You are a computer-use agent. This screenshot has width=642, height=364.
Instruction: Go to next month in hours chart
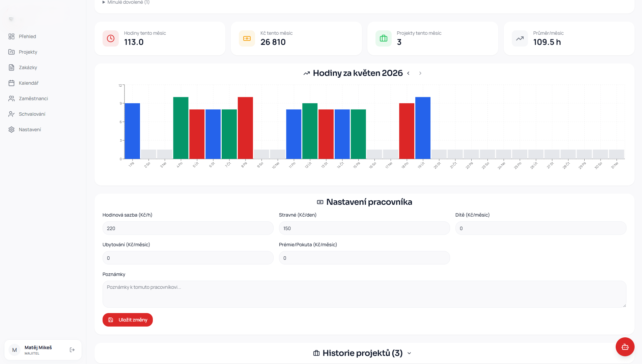(x=420, y=73)
